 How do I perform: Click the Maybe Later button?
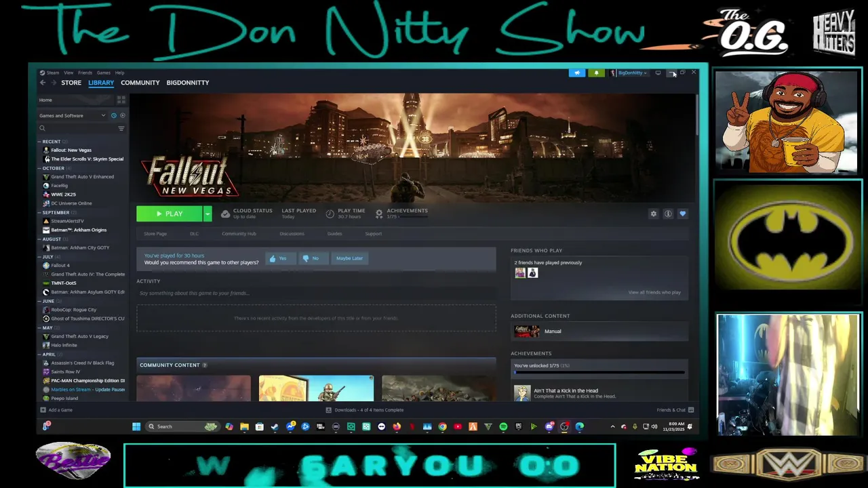pos(349,258)
